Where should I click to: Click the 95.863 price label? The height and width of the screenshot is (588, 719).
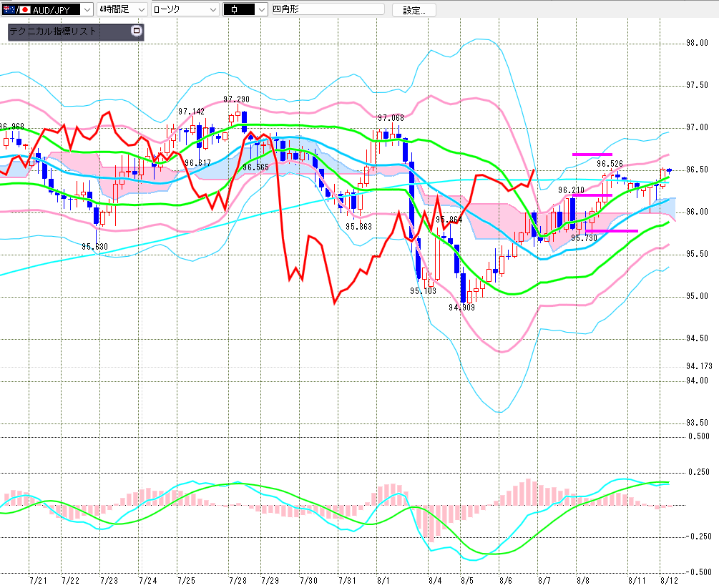coord(358,227)
